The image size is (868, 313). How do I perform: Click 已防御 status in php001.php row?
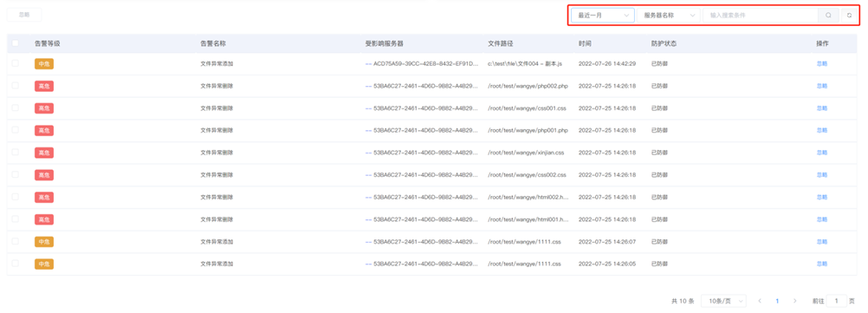click(x=659, y=130)
